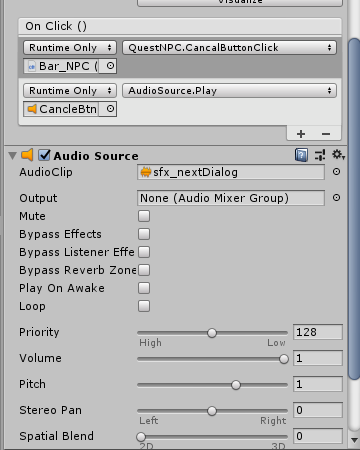360x450 pixels.
Task: Enable the Mute checkbox
Action: (x=144, y=216)
